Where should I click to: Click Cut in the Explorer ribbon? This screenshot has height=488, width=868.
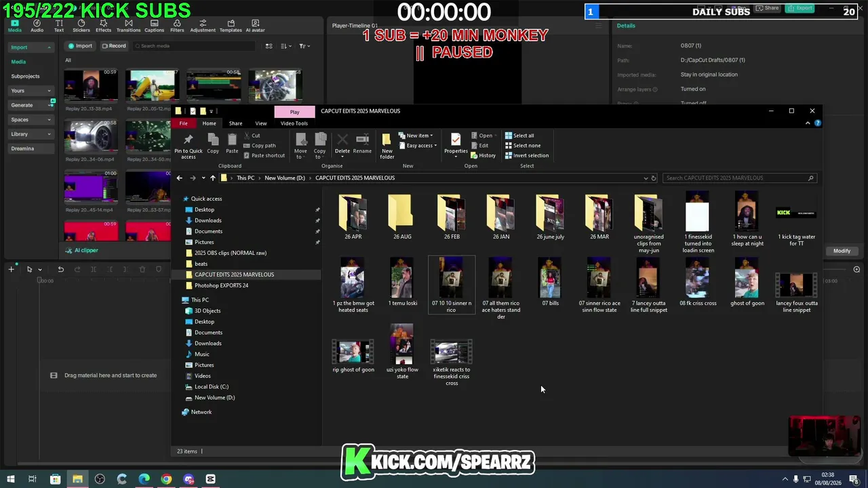tap(252, 136)
